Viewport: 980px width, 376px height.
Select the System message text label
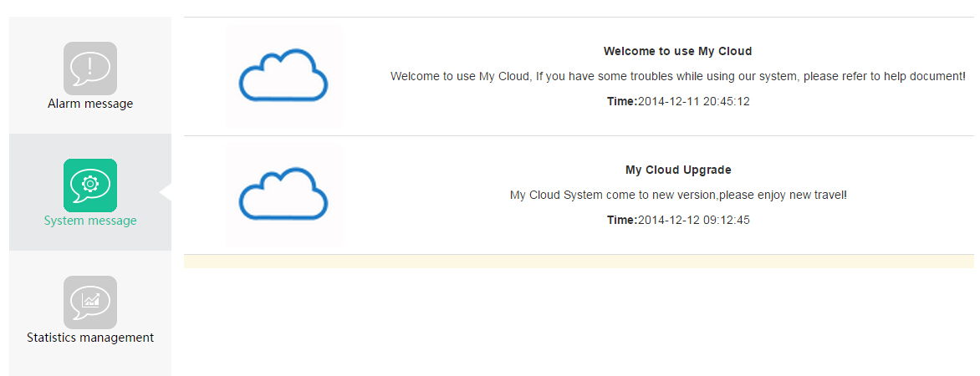pos(90,221)
